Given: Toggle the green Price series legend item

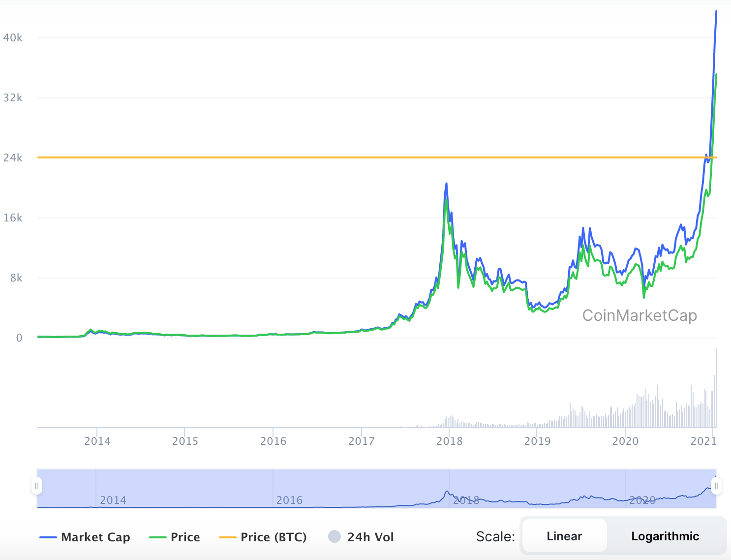Looking at the screenshot, I should [175, 537].
